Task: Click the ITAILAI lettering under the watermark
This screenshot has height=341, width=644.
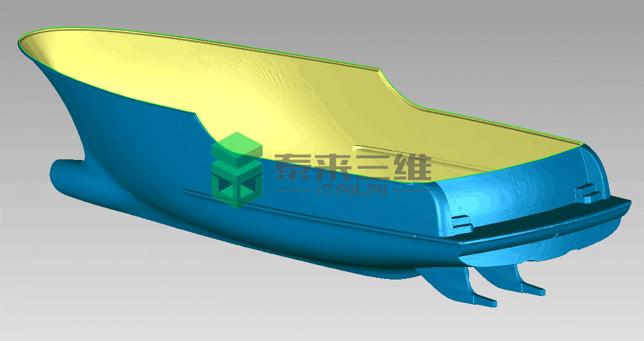Action: pyautogui.click(x=351, y=188)
